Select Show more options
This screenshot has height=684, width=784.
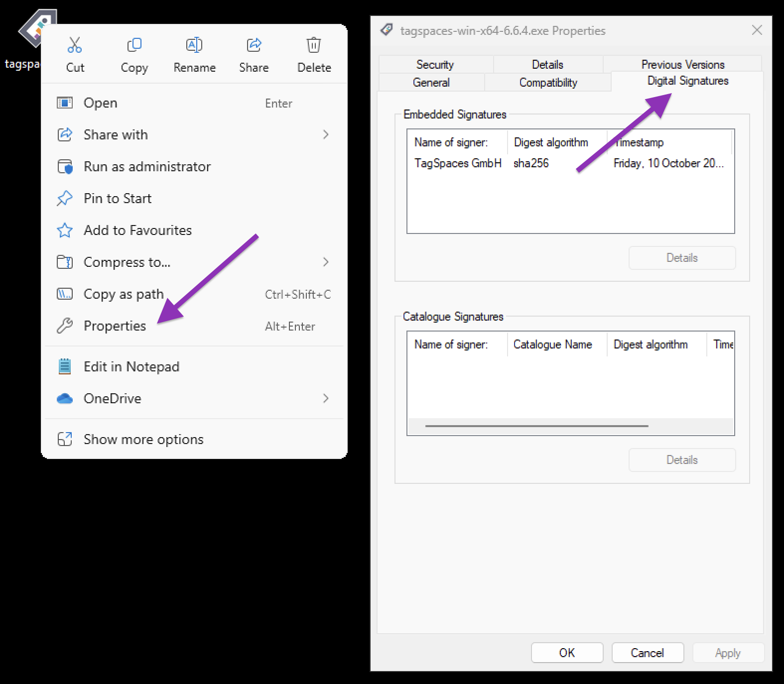[194, 439]
